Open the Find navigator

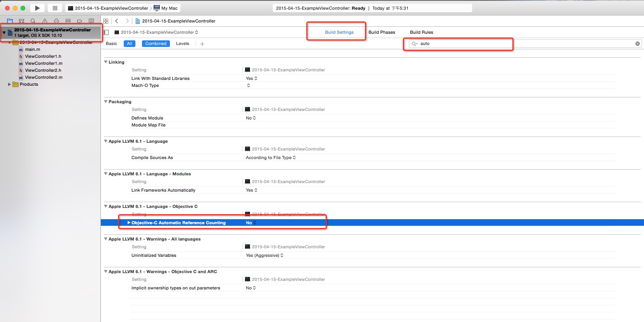click(x=33, y=21)
